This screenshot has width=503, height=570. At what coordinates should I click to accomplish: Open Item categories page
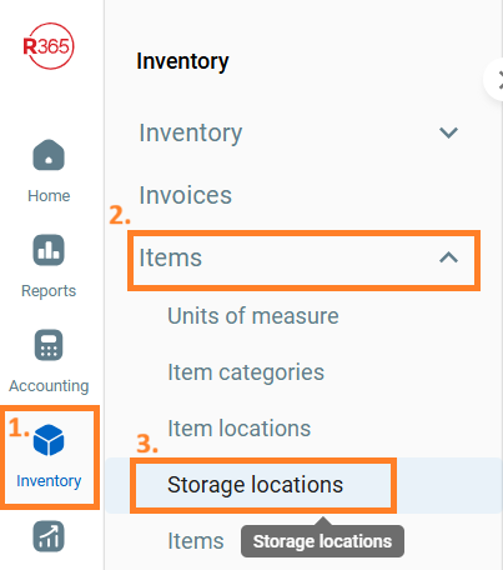[246, 372]
